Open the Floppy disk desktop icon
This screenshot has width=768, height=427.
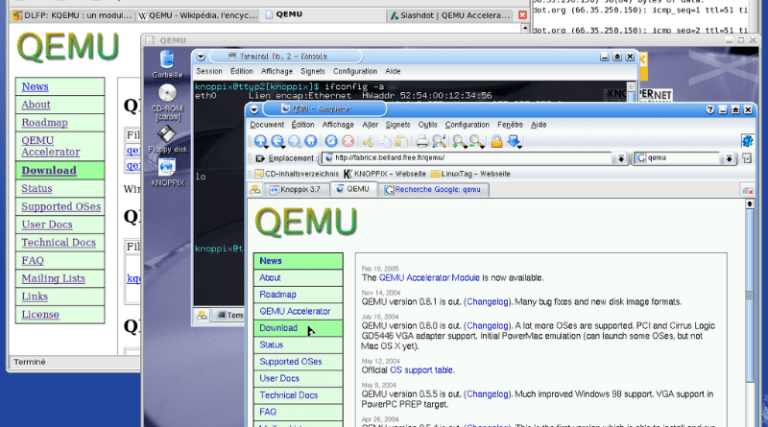point(167,137)
